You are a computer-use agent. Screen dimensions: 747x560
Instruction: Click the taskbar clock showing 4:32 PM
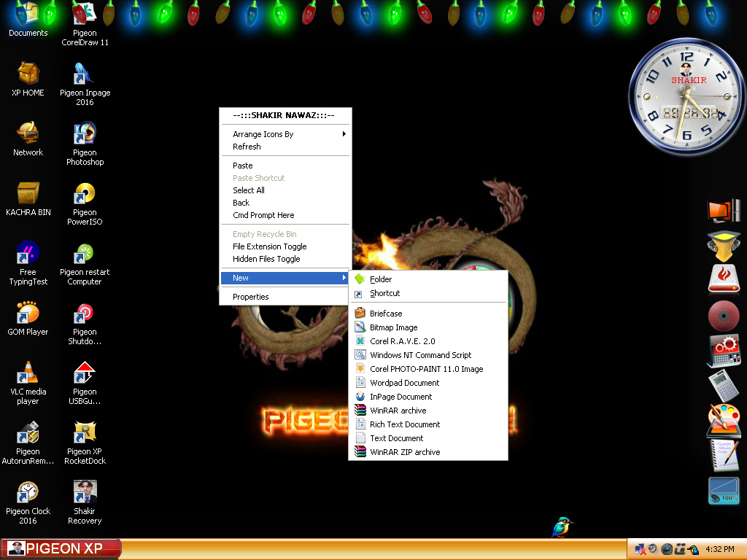click(x=719, y=550)
